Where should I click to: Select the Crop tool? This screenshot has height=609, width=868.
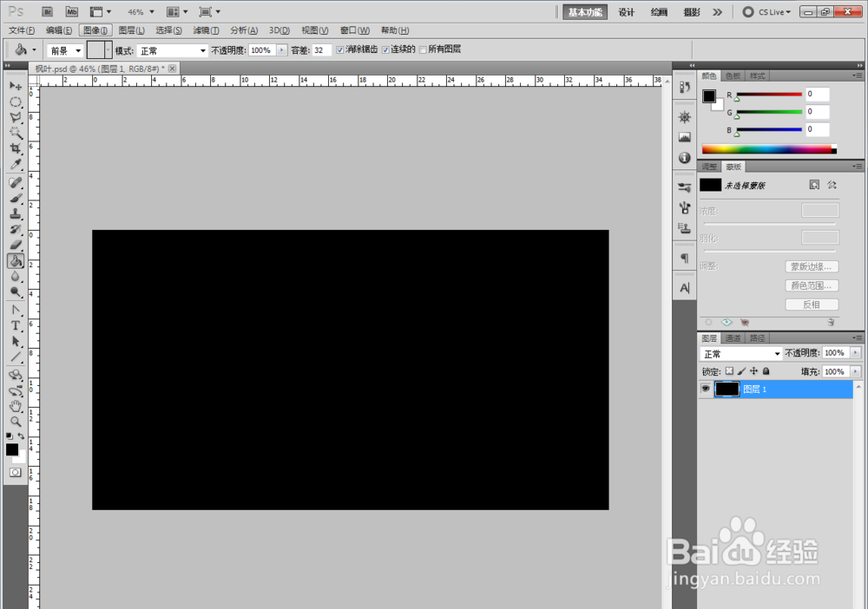[x=16, y=148]
